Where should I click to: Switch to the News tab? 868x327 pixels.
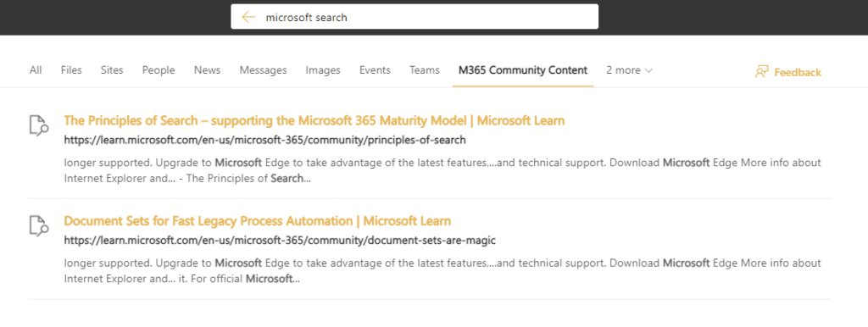tap(207, 70)
